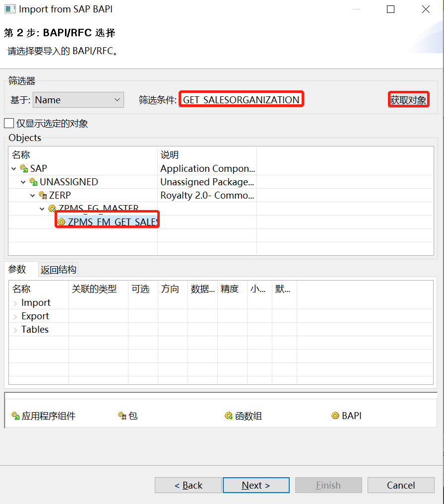
Task: Click the 函数组 legend icon
Action: 228,415
